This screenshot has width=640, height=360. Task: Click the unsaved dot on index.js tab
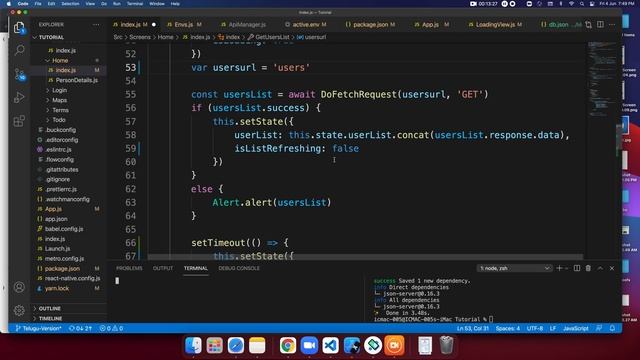pos(154,24)
